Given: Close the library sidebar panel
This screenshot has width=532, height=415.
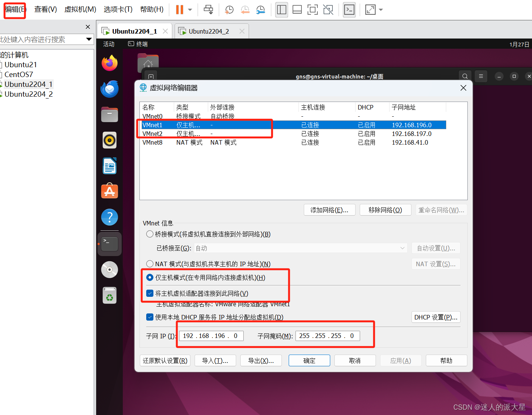Looking at the screenshot, I should click(x=88, y=27).
